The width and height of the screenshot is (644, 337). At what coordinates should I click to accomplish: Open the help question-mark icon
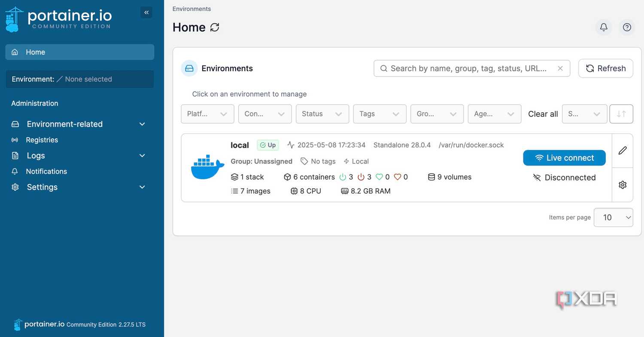point(627,28)
